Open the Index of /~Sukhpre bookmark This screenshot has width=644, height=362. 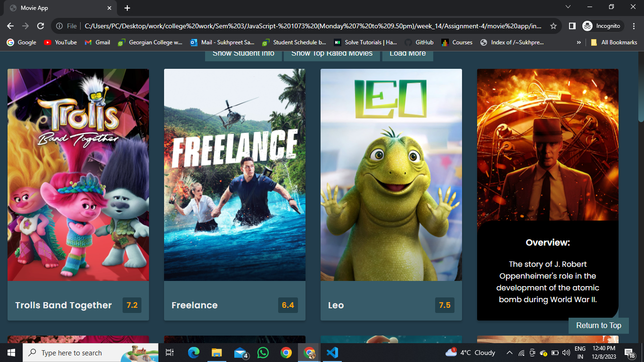(512, 42)
